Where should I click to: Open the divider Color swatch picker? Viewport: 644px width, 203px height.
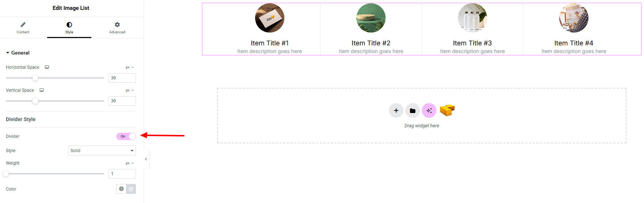[x=131, y=189]
